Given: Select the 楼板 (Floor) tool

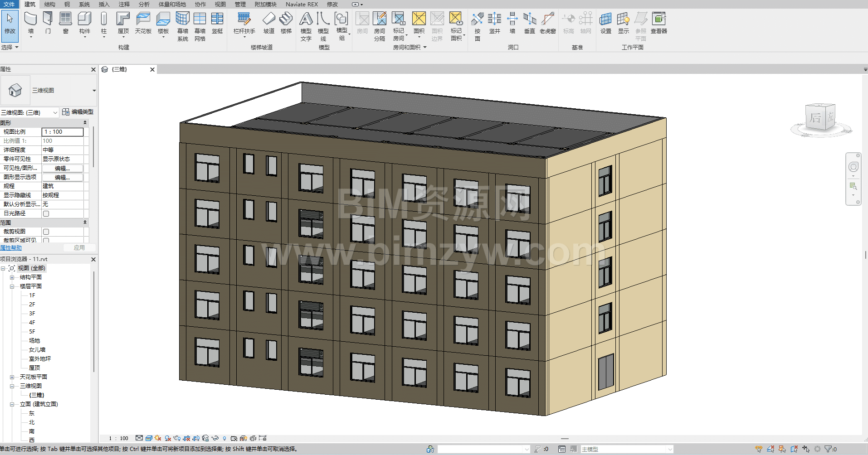Looking at the screenshot, I should [163, 24].
